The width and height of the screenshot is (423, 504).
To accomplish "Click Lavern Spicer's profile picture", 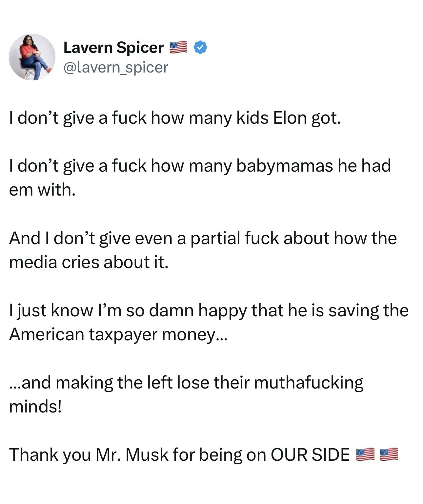I will 32,57.
